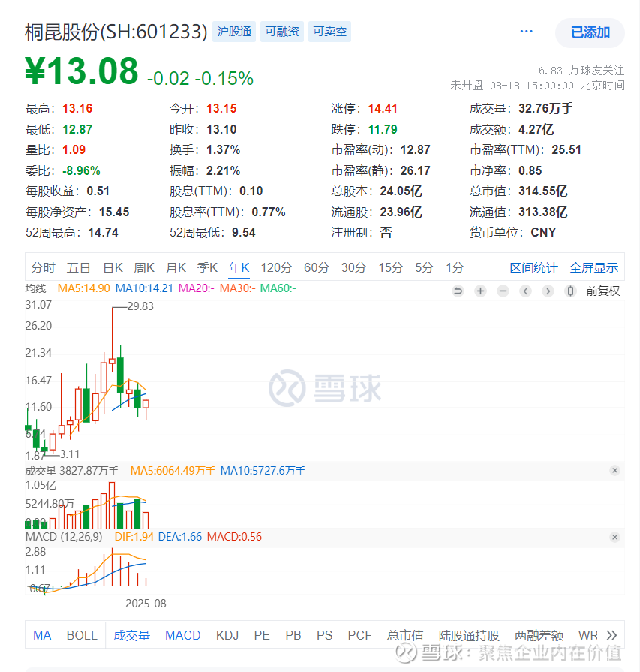
Task: Switch to the 120分 chart tab
Action: (x=277, y=268)
